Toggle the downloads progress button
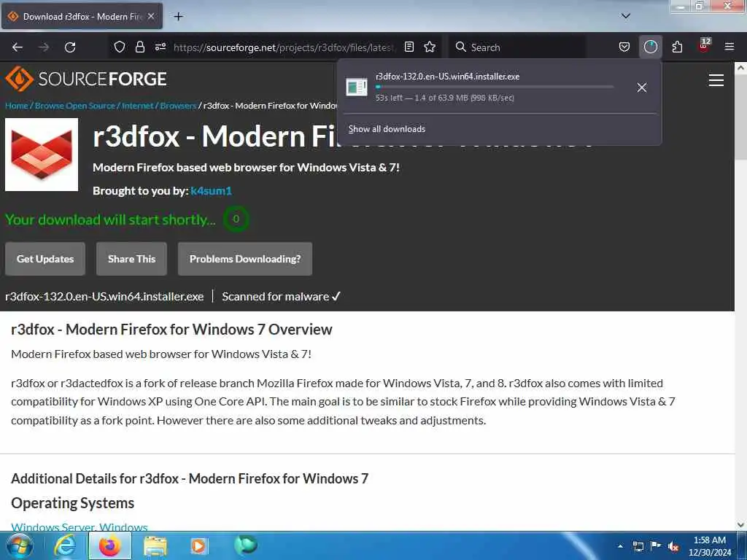Image resolution: width=747 pixels, height=560 pixels. (x=650, y=47)
